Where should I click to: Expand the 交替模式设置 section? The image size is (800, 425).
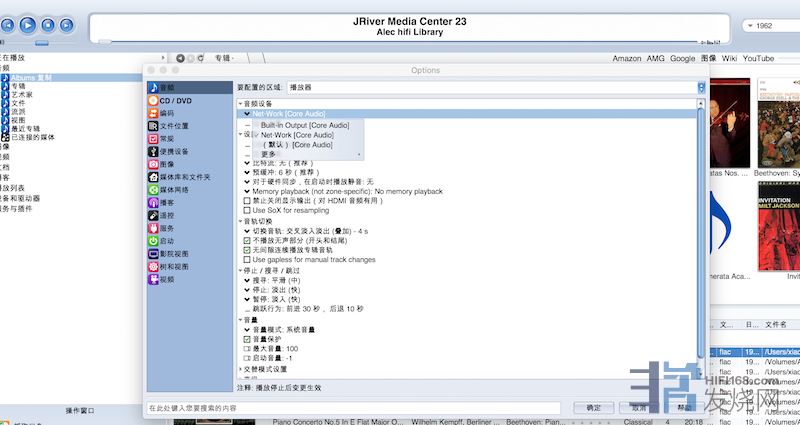240,369
